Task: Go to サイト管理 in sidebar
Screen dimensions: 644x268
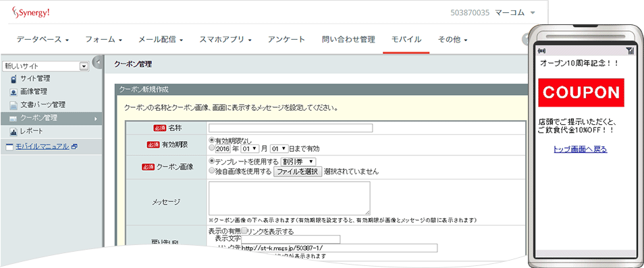Action: tap(35, 79)
